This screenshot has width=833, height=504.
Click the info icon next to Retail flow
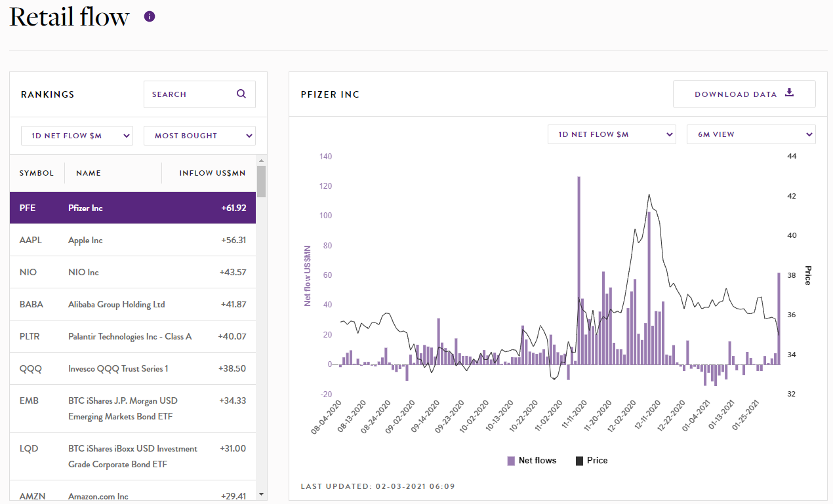(x=149, y=16)
